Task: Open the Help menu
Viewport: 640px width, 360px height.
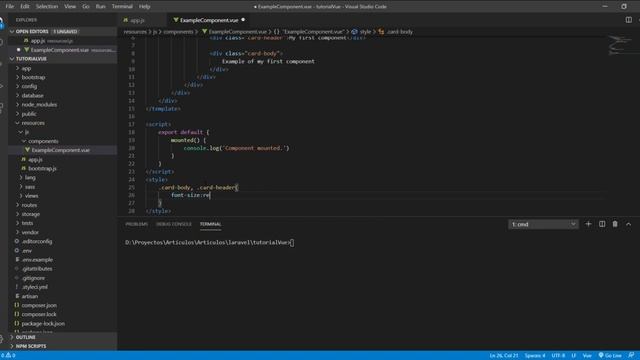Action: coord(144,7)
